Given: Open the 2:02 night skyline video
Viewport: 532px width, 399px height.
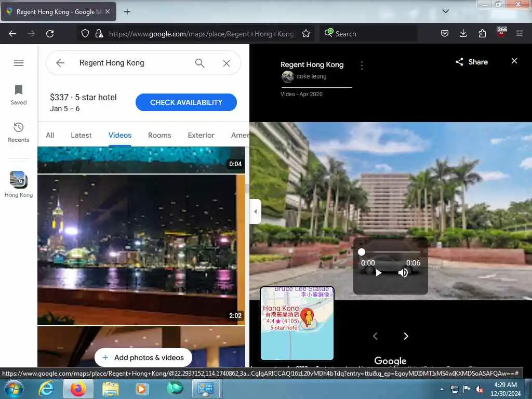Looking at the screenshot, I should (141, 250).
